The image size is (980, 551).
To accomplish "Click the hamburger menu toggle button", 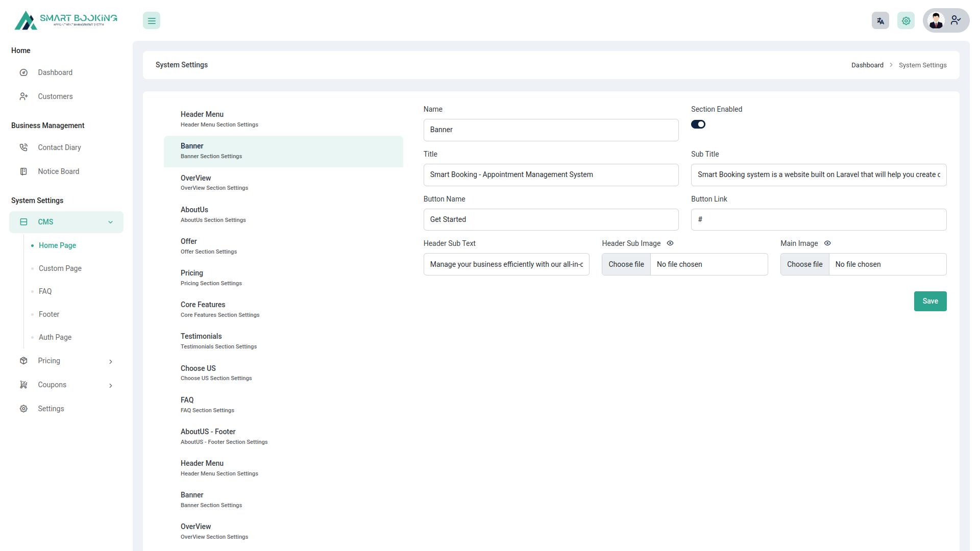I will 151,20.
